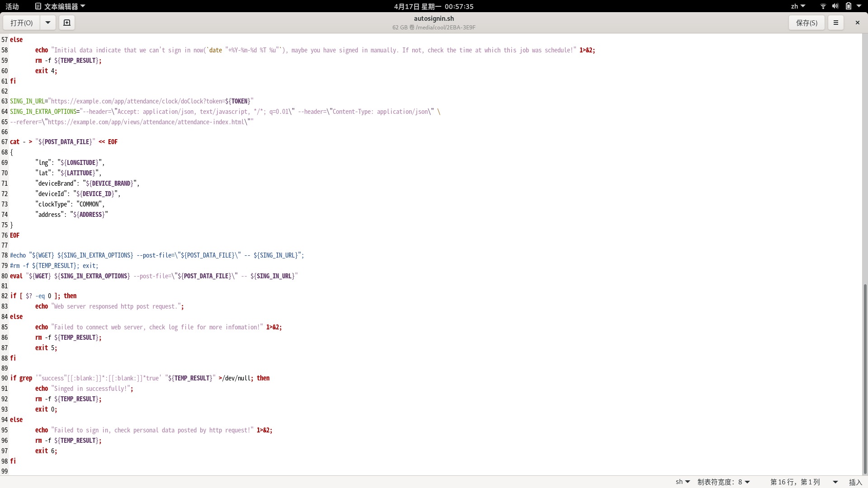
Task: Open the clock and calendar panel
Action: pos(434,6)
